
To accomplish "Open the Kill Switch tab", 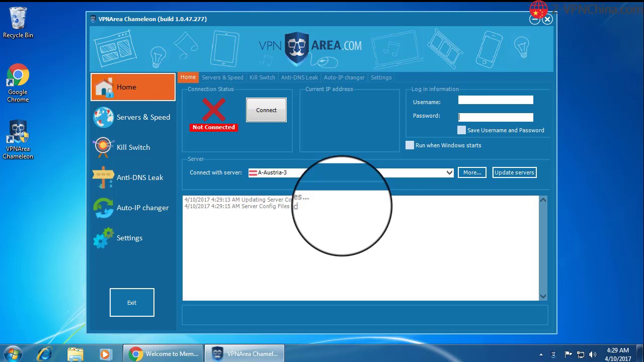I will (262, 77).
